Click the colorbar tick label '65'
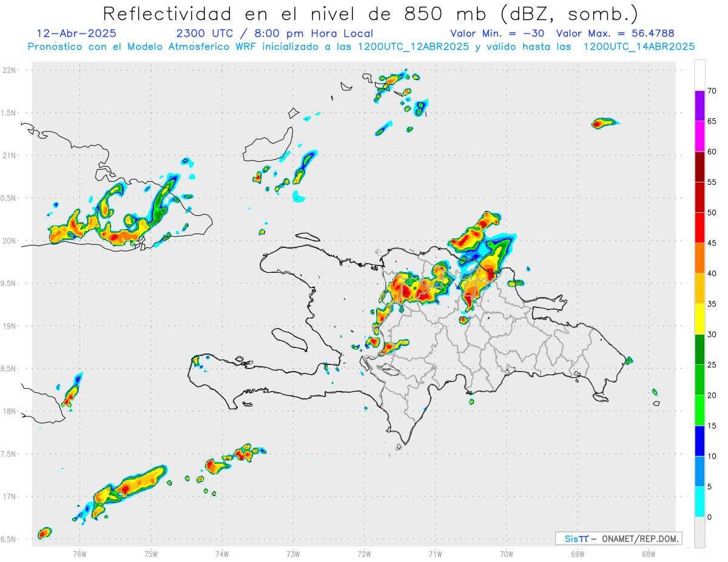The height and width of the screenshot is (562, 728). 712,121
